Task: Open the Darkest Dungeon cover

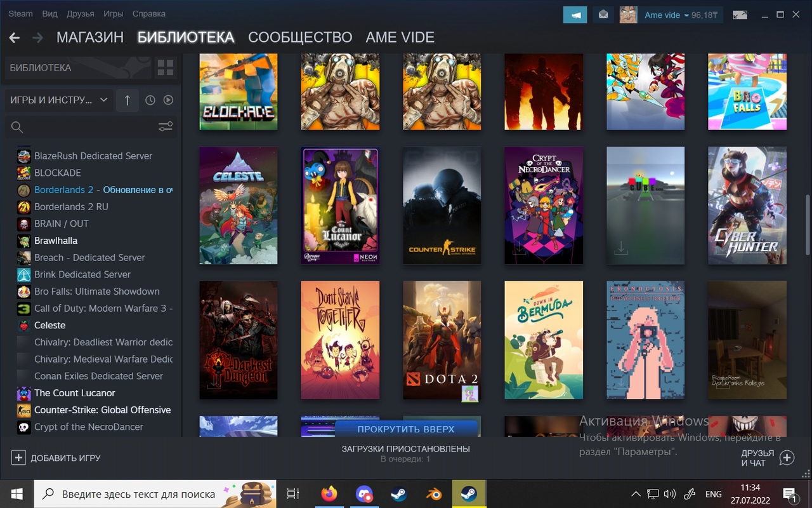Action: (239, 340)
